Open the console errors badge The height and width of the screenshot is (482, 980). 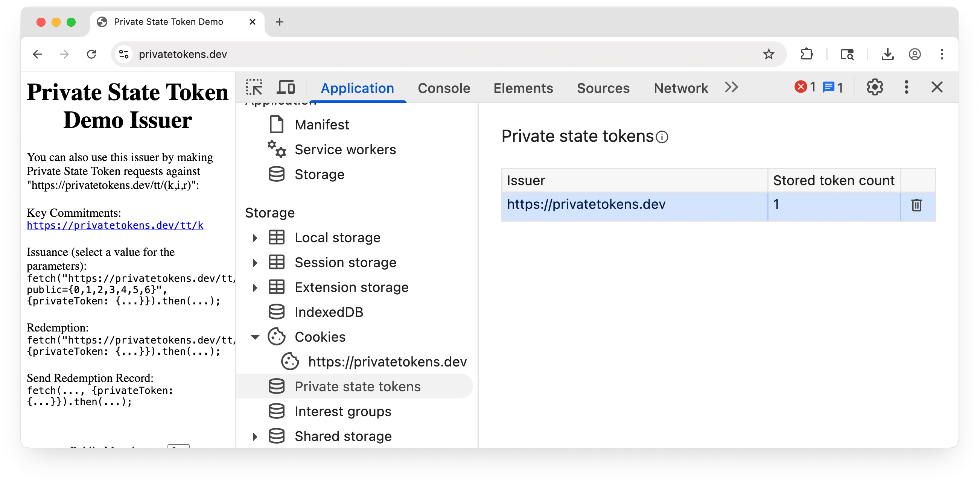[805, 87]
